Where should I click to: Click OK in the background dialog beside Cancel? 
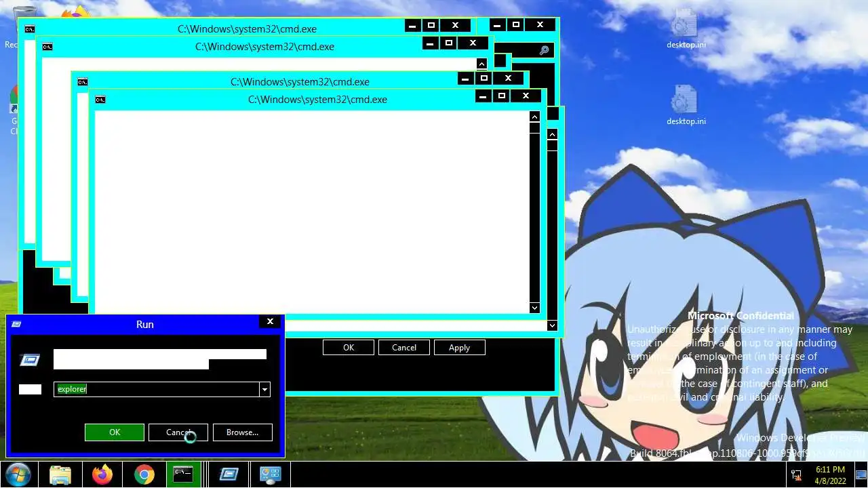point(349,348)
